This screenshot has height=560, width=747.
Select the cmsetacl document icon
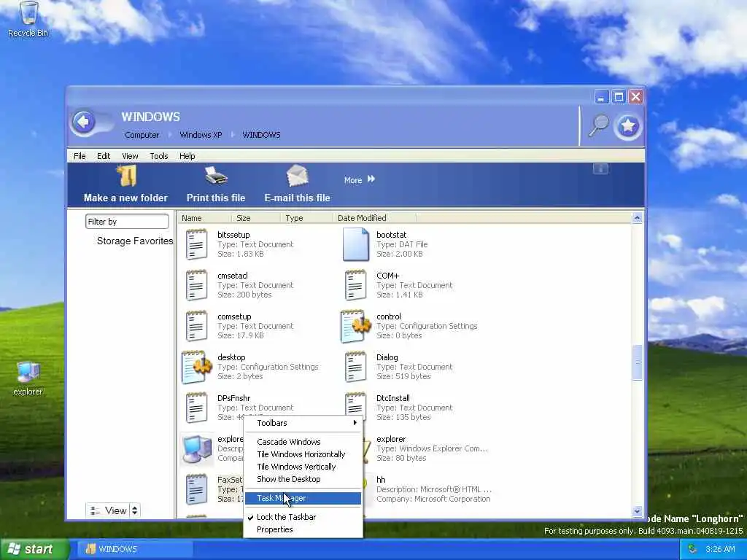pyautogui.click(x=196, y=285)
